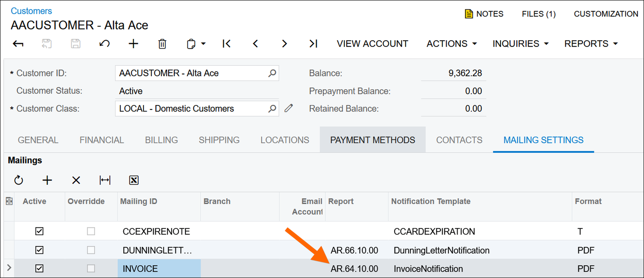The width and height of the screenshot is (644, 278).
Task: Delete customer with trash can icon
Action: [162, 44]
